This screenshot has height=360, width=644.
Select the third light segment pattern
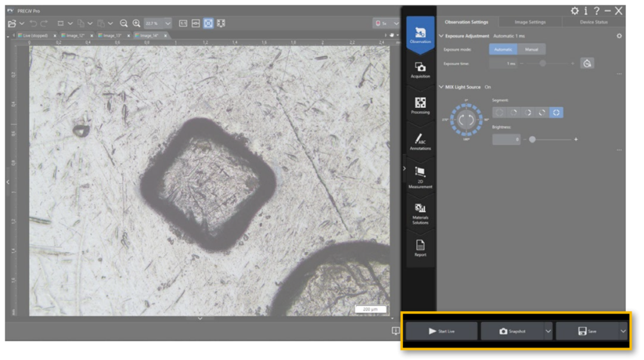point(528,113)
